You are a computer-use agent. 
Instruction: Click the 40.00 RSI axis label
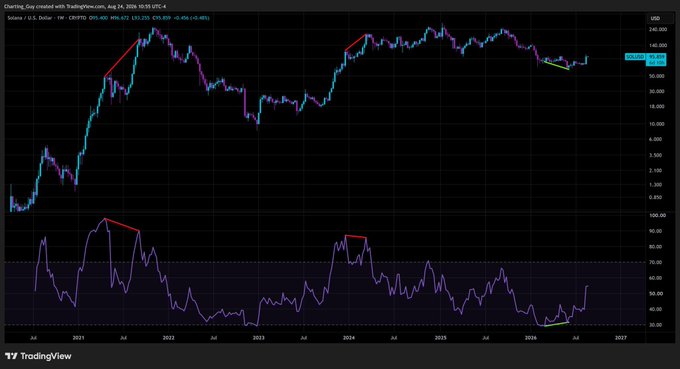656,309
